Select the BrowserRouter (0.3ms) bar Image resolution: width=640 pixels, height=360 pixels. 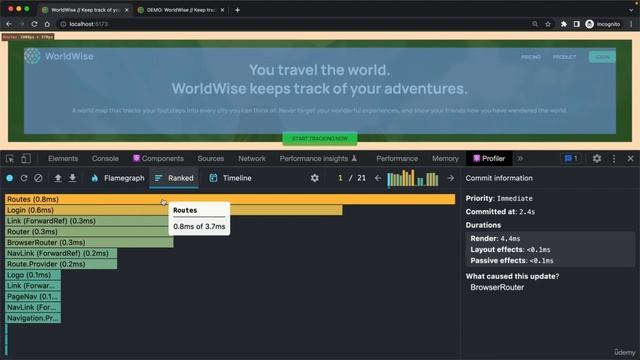click(x=89, y=242)
